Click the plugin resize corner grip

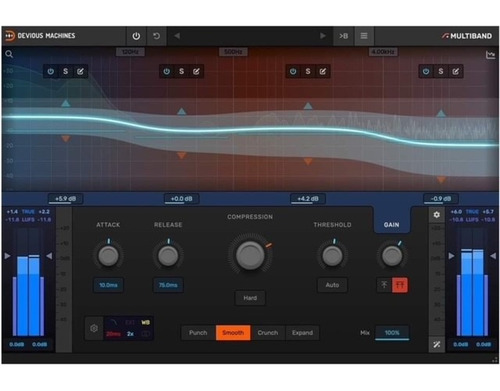pos(495,360)
